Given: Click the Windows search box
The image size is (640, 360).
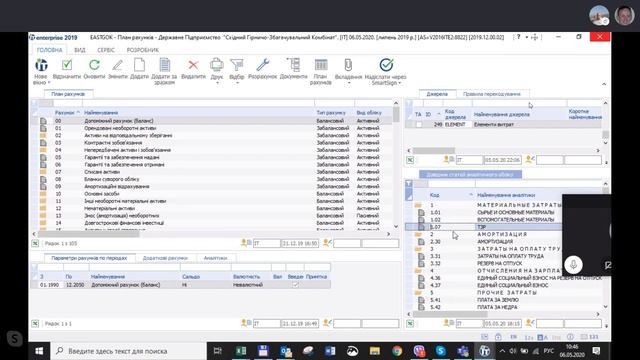Looking at the screenshot, I should [x=128, y=351].
